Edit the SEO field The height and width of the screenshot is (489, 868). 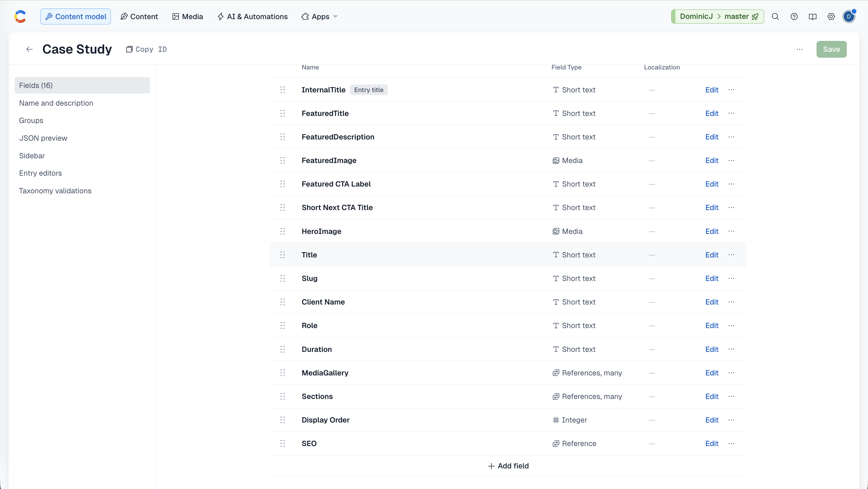[x=712, y=443]
